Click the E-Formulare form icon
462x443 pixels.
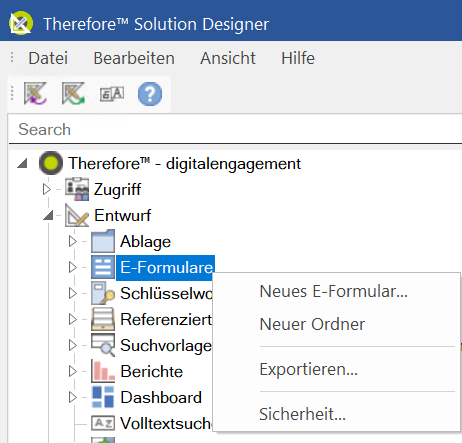(x=103, y=267)
